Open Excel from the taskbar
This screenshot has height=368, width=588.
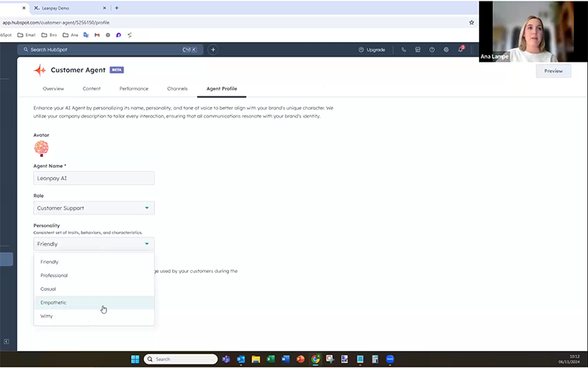[x=270, y=359]
